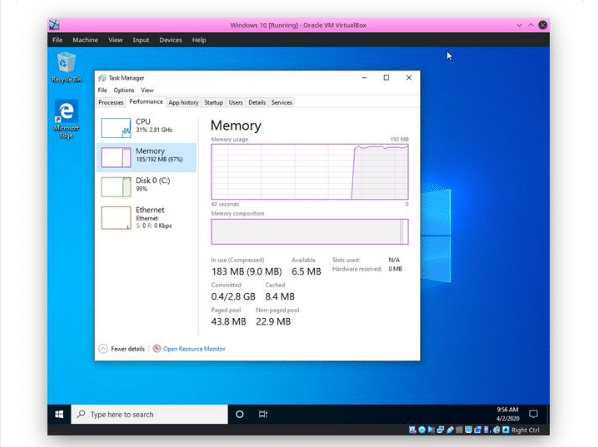Open the Action Center notification icon
This screenshot has height=447, width=598.
pos(533,414)
